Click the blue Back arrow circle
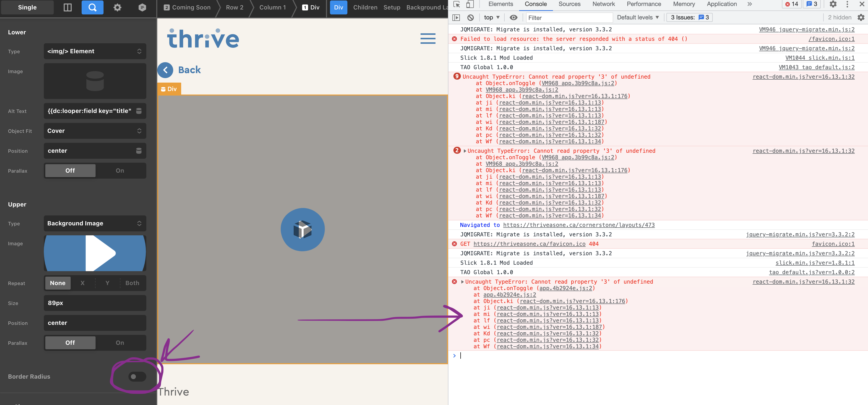Image resolution: width=868 pixels, height=405 pixels. [165, 70]
